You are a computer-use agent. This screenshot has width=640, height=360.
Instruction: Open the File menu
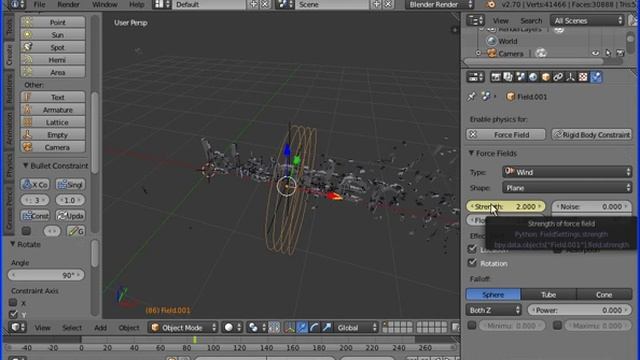coord(40,4)
